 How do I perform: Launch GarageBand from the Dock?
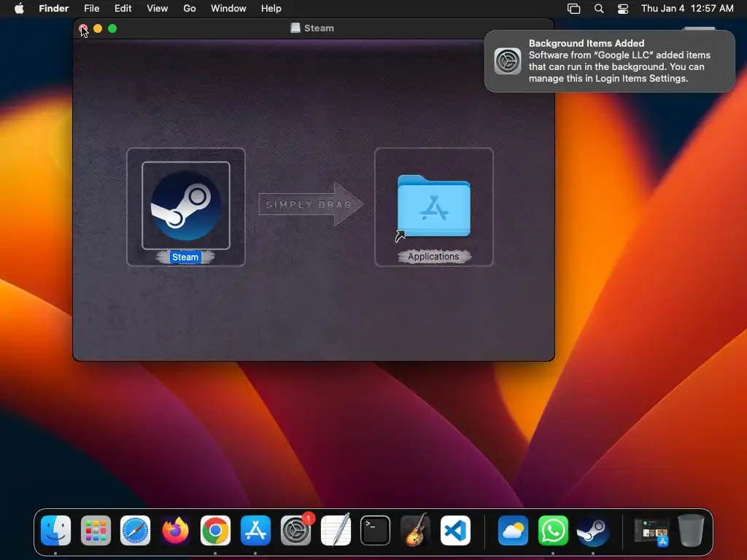click(415, 531)
